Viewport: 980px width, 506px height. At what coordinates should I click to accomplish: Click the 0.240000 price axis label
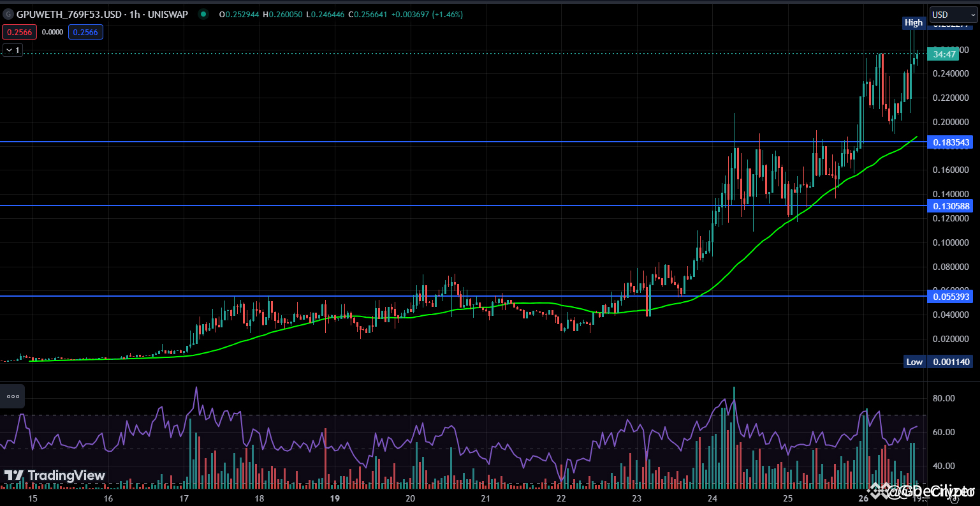click(x=951, y=73)
